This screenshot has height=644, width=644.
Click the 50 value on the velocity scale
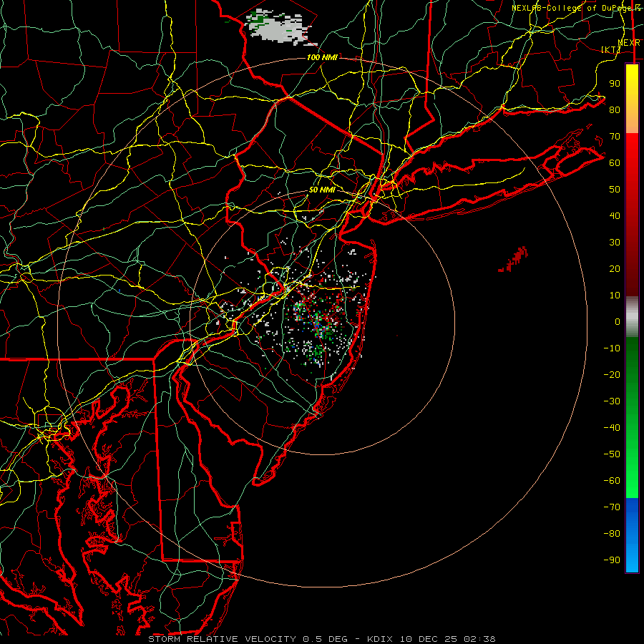615,190
